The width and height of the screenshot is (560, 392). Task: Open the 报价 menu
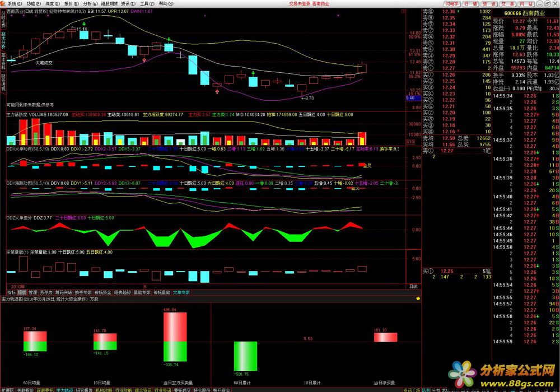71,3
